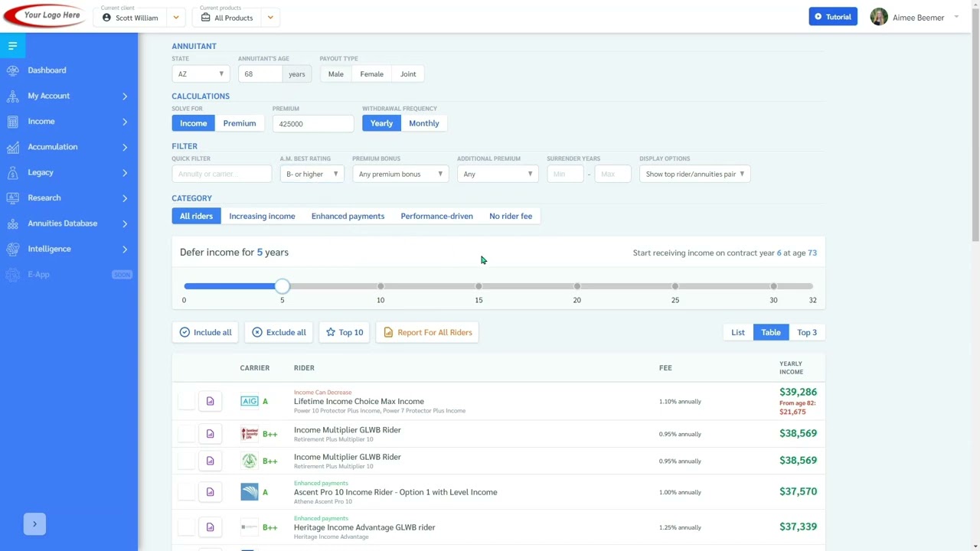Click the Premium input field showing 425000

(x=313, y=123)
